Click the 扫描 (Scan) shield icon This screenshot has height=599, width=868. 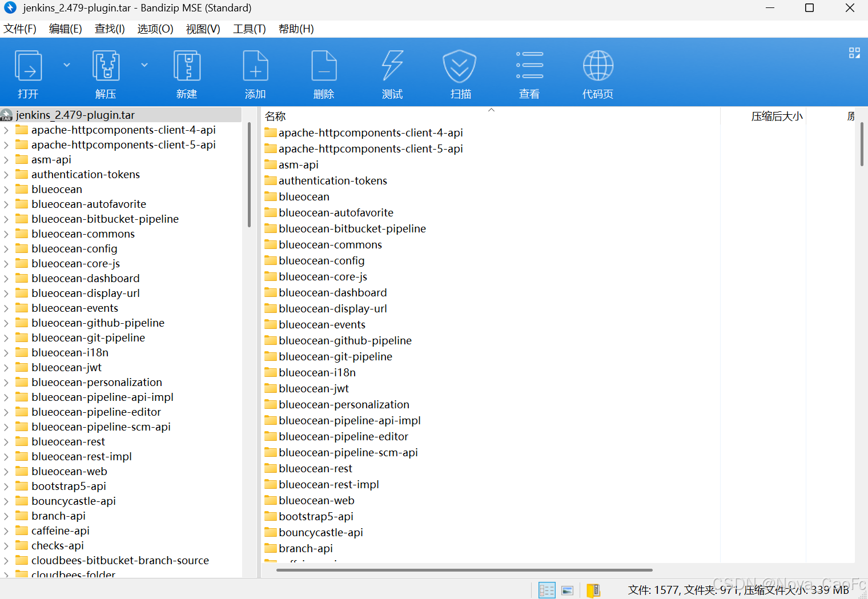click(x=460, y=66)
